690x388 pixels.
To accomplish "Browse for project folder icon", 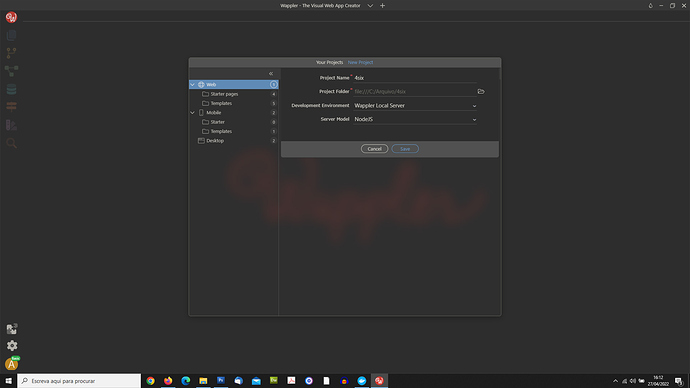I will click(481, 92).
